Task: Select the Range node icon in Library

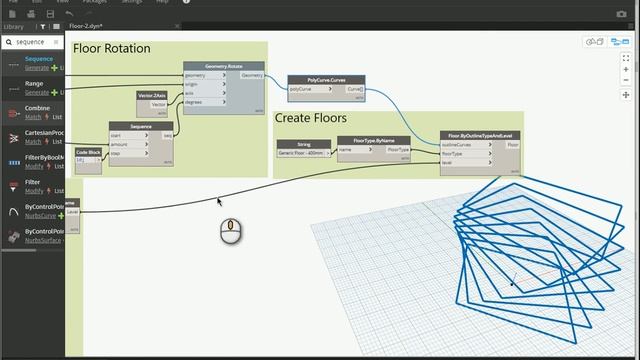Action: click(14, 89)
